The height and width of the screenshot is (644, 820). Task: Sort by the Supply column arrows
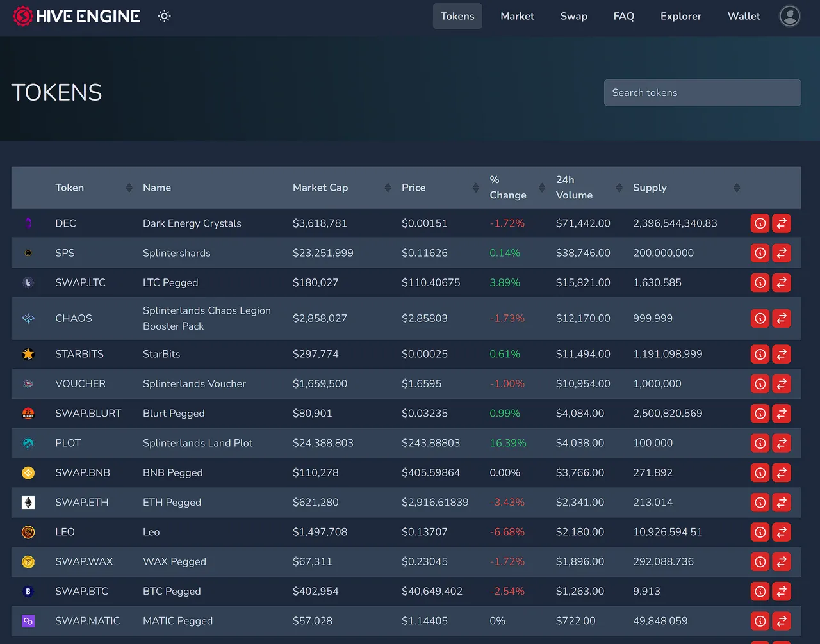(737, 188)
